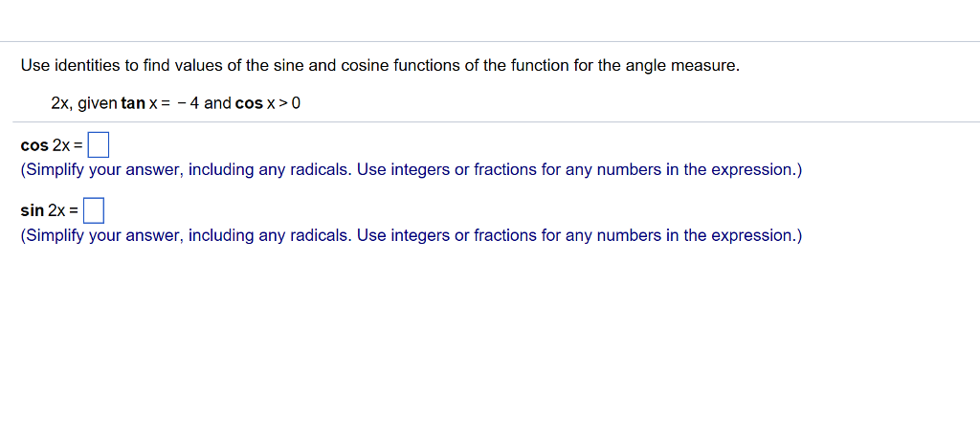
Task: Click the top horizontal line above the instruction
Action: pos(490,42)
